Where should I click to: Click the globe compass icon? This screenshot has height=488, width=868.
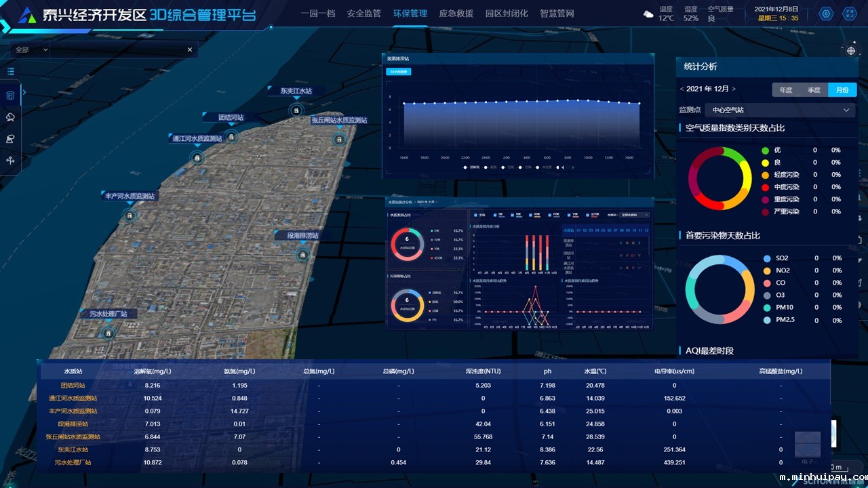(851, 51)
